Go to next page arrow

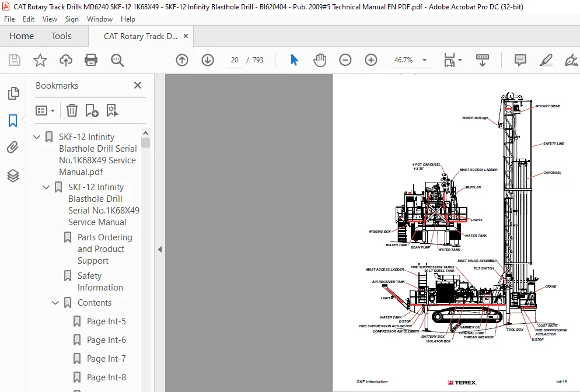click(x=208, y=60)
